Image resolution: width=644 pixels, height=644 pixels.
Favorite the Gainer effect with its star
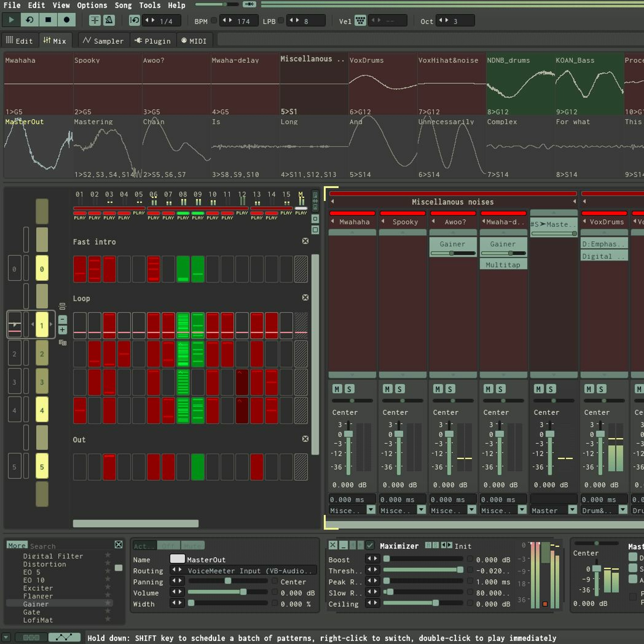click(x=108, y=603)
